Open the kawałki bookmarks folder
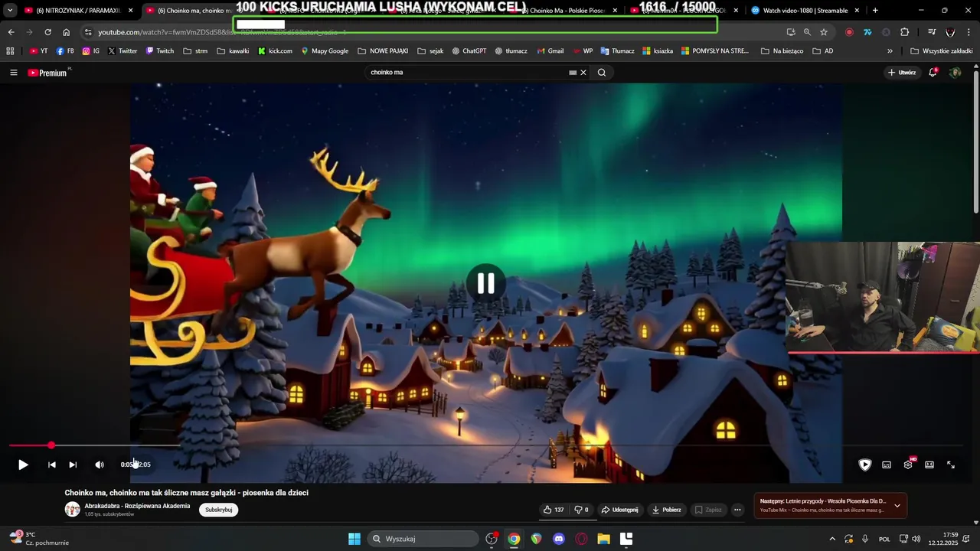Screen dimensions: 980x551 click(x=233, y=51)
